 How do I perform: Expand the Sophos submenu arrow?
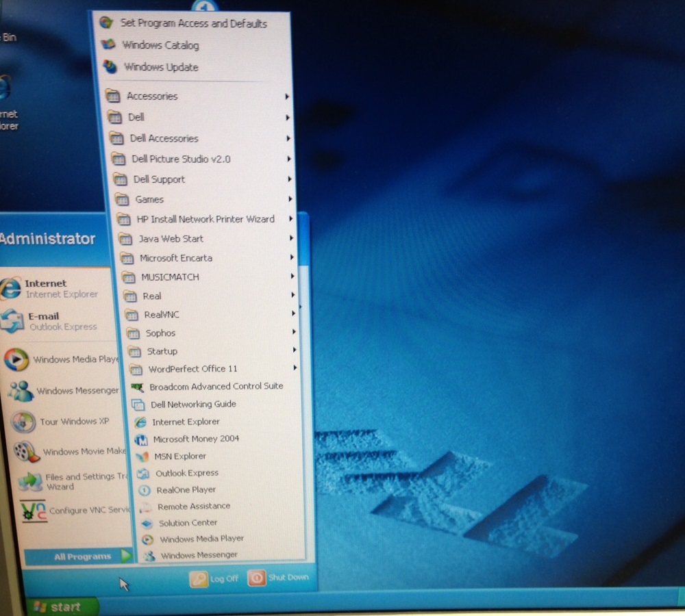(295, 333)
